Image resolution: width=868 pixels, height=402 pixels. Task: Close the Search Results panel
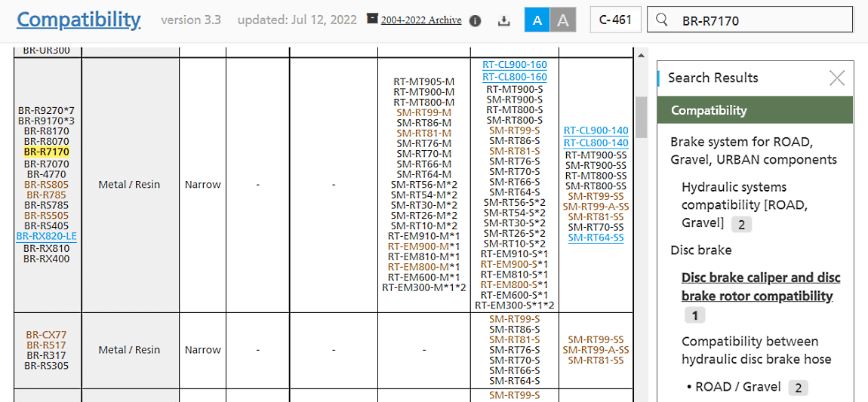pos(836,78)
